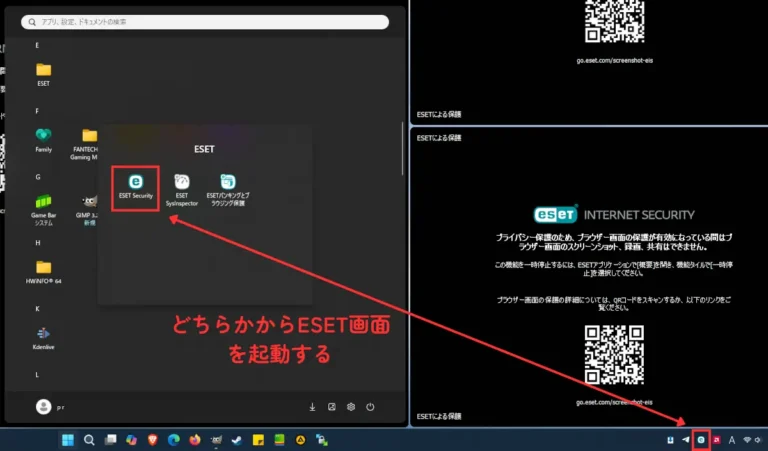Open the ESET folder in app list
This screenshot has height=451, width=768.
click(x=44, y=75)
